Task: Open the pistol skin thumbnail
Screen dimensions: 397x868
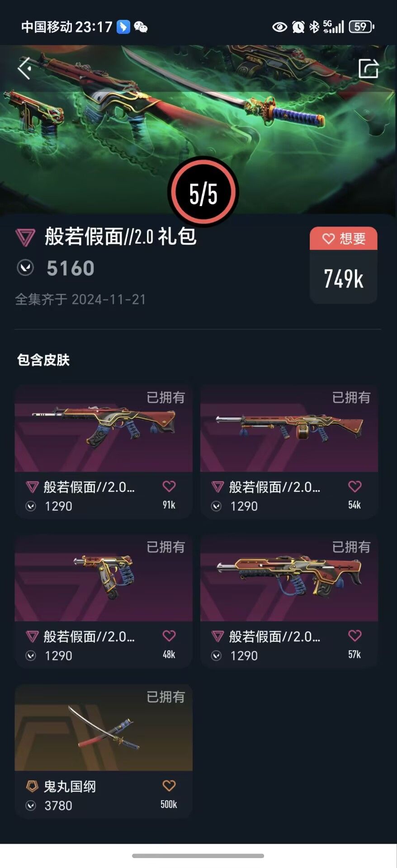Action: pyautogui.click(x=104, y=578)
